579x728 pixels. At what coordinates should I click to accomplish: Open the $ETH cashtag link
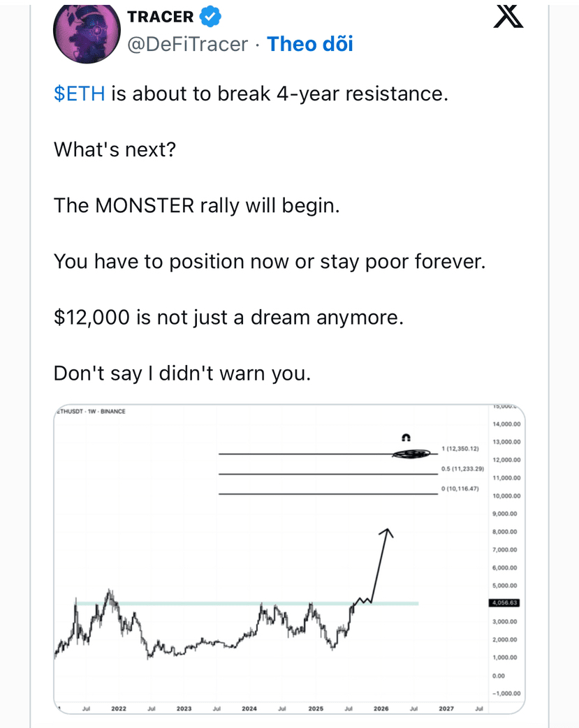[80, 94]
